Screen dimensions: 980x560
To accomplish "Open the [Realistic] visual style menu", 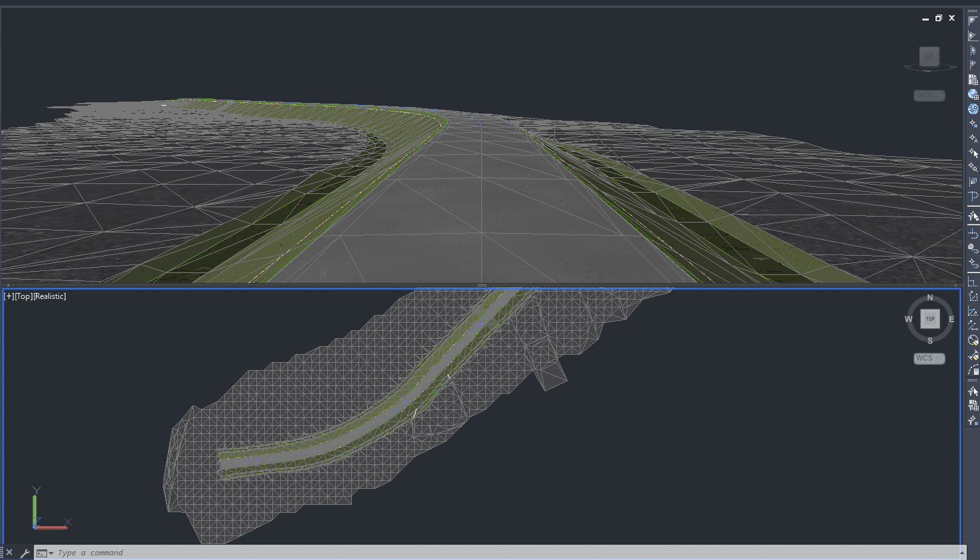I will point(50,296).
